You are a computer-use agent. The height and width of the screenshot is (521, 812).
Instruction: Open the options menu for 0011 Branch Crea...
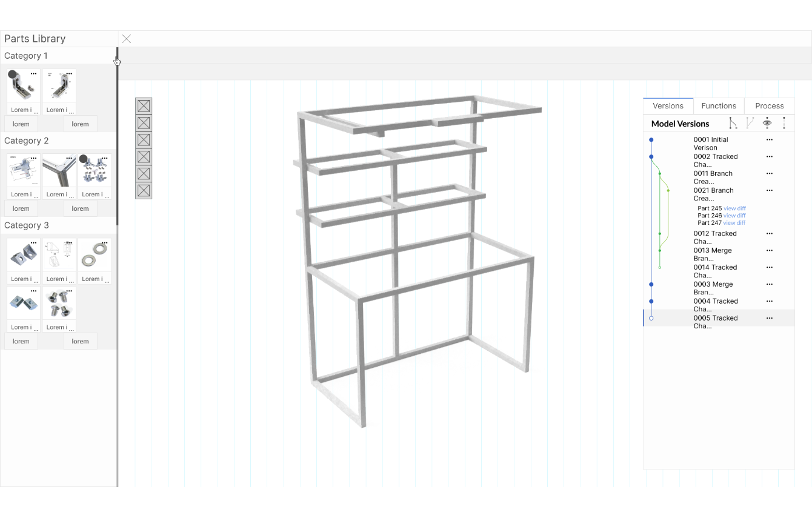click(x=770, y=173)
